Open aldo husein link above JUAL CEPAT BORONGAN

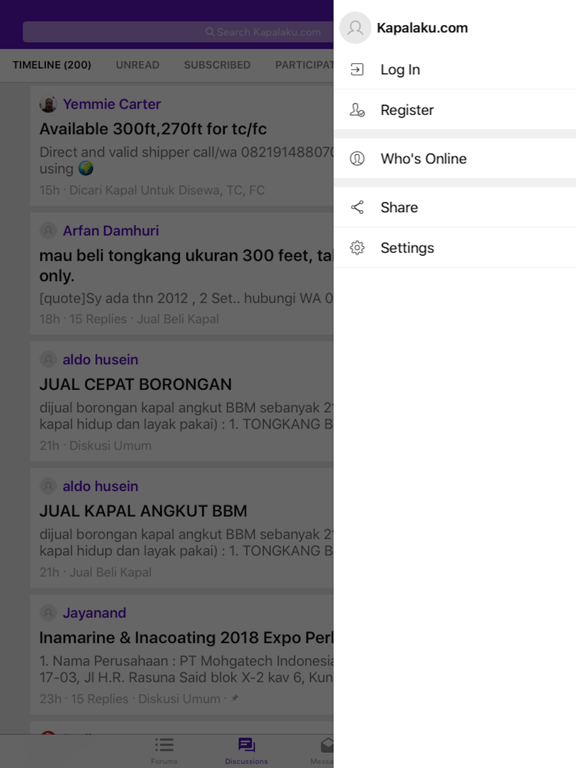(100, 360)
